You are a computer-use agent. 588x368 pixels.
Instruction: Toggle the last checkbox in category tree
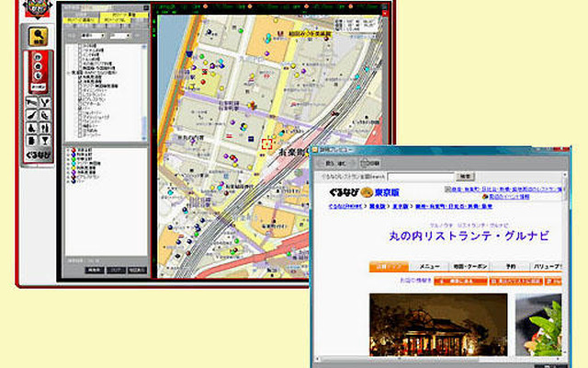pyautogui.click(x=80, y=135)
